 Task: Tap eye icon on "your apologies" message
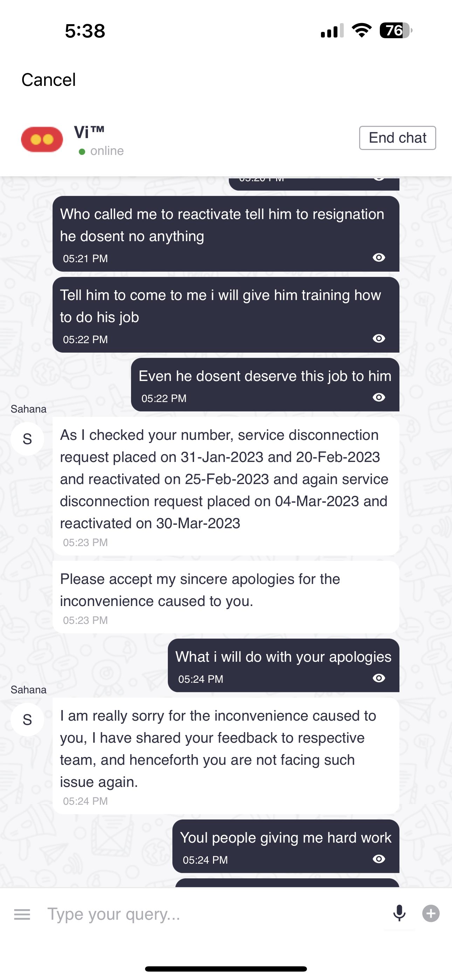pyautogui.click(x=378, y=678)
